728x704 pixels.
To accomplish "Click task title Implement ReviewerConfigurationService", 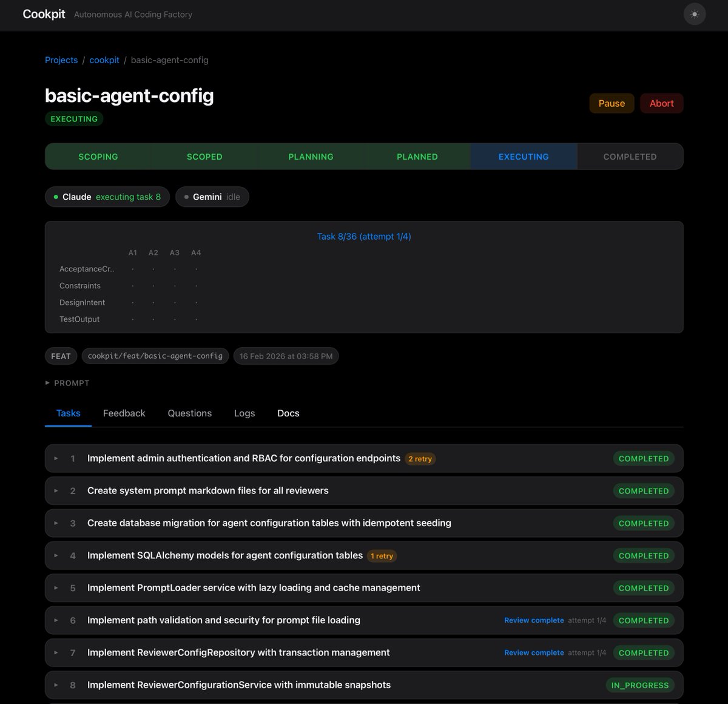I will (239, 685).
